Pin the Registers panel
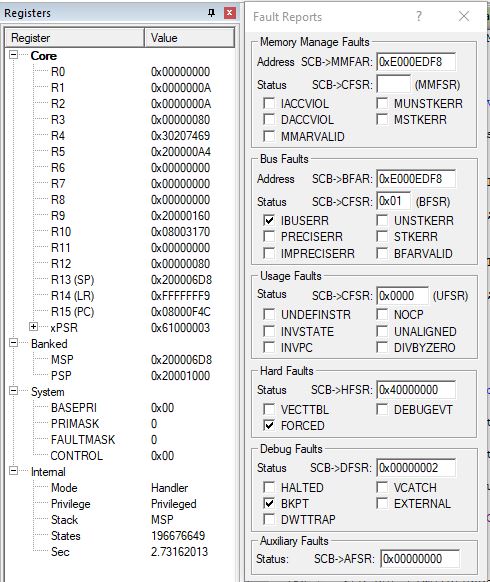This screenshot has width=490, height=582. (x=212, y=13)
